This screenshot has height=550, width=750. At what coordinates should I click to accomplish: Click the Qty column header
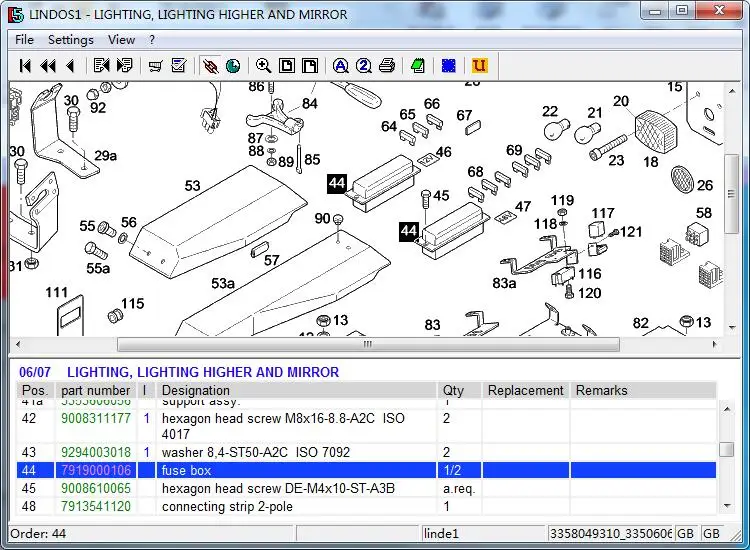[460, 390]
